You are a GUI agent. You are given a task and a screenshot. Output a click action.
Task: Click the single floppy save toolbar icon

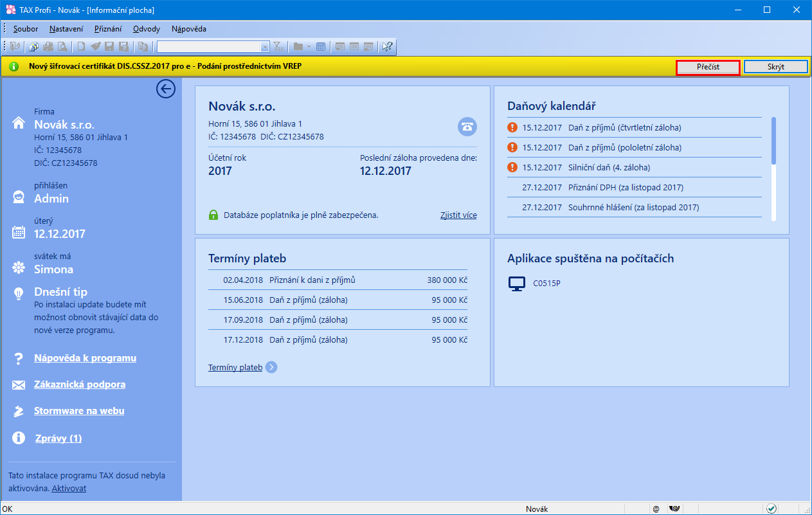click(109, 46)
